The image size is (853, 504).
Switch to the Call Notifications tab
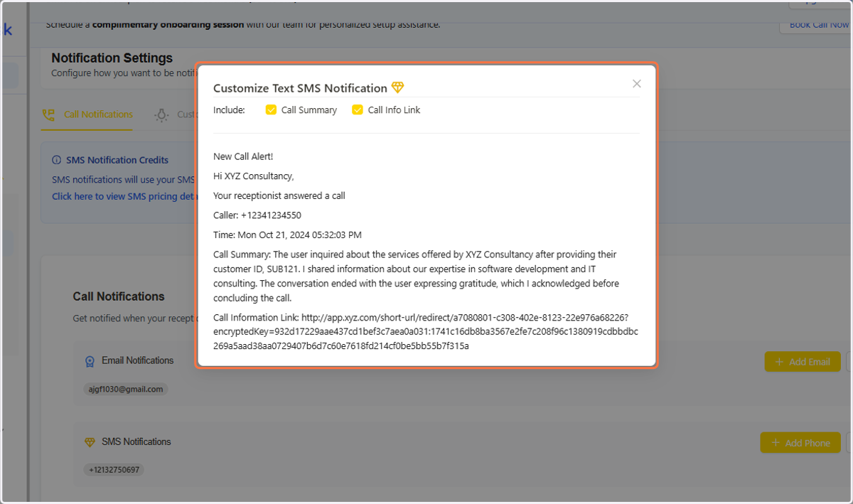[x=87, y=114]
